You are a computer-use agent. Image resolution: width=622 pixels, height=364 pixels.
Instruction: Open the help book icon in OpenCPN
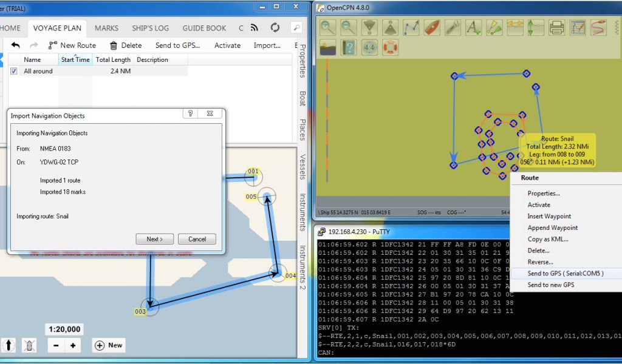coord(349,47)
